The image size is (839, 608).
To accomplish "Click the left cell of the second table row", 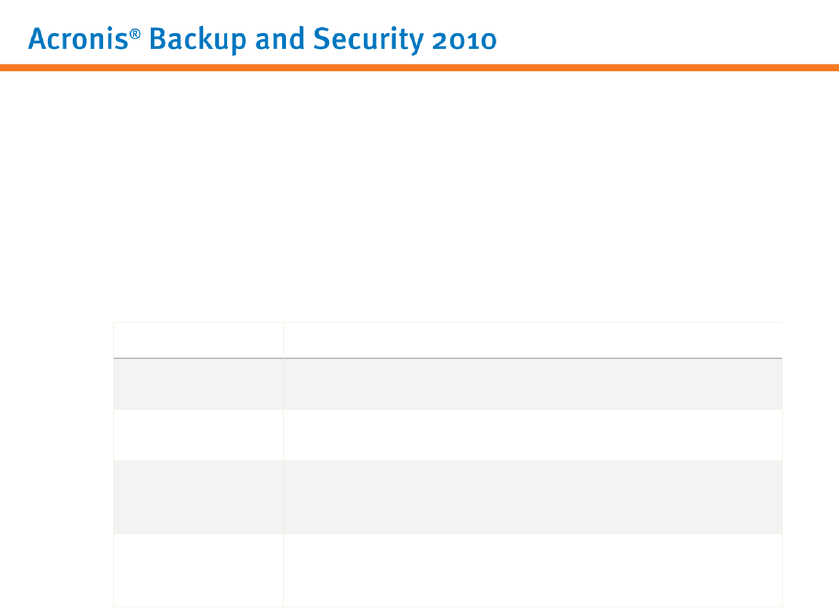I will point(198,435).
